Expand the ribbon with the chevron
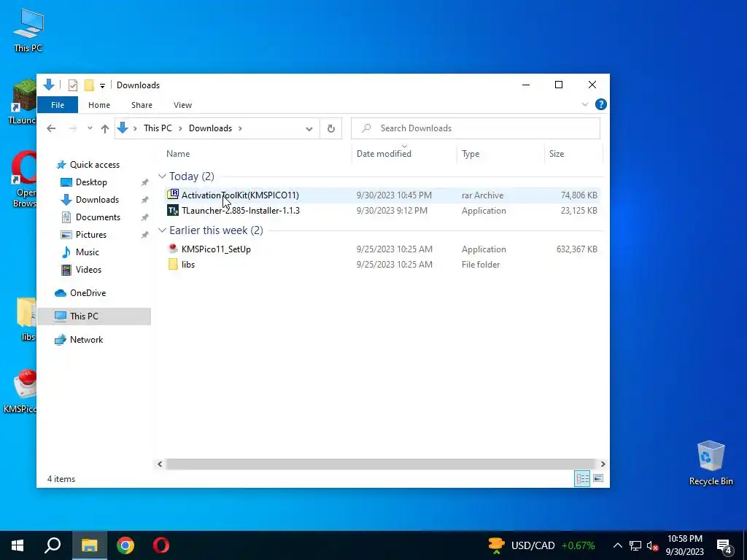 pyautogui.click(x=585, y=104)
